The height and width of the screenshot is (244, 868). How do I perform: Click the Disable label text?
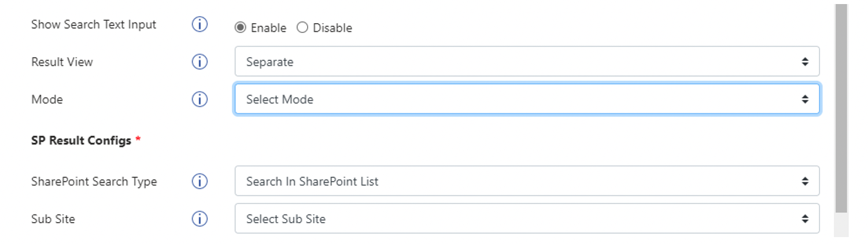[x=333, y=28]
